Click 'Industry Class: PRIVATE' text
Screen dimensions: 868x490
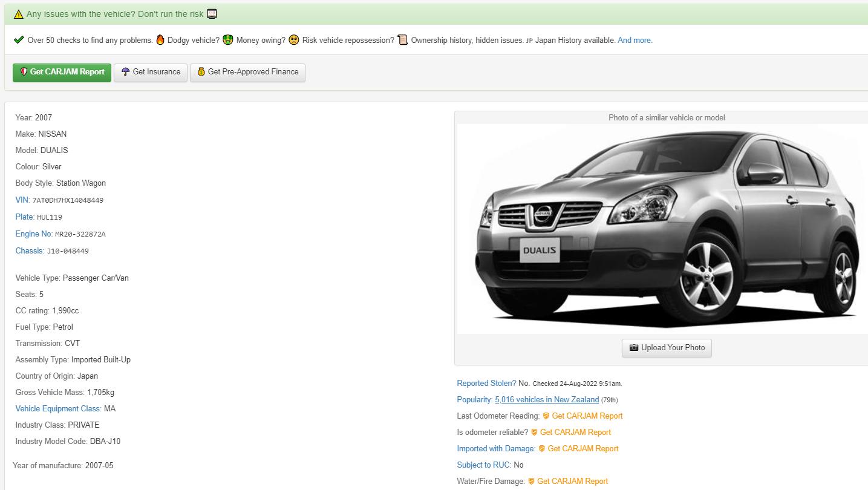point(57,425)
